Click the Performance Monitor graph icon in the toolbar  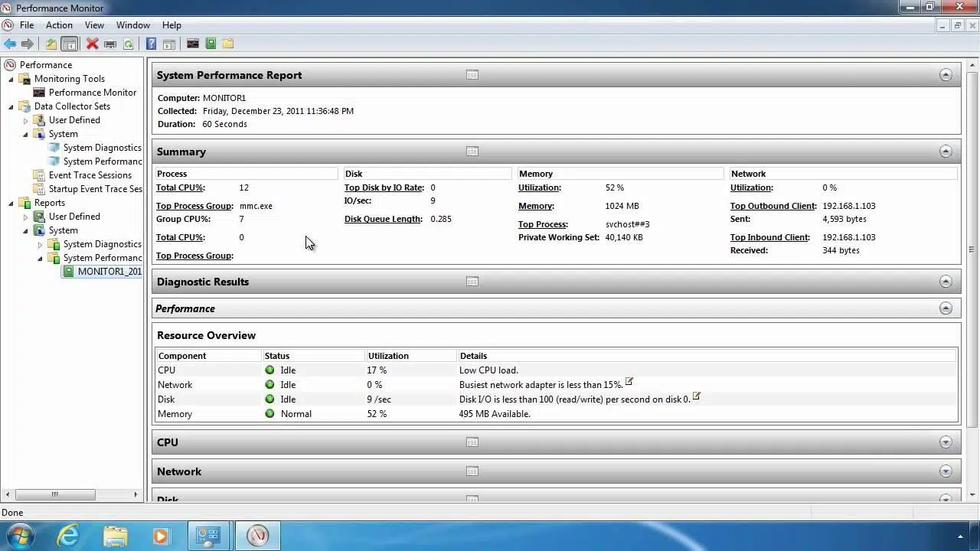pyautogui.click(x=193, y=44)
